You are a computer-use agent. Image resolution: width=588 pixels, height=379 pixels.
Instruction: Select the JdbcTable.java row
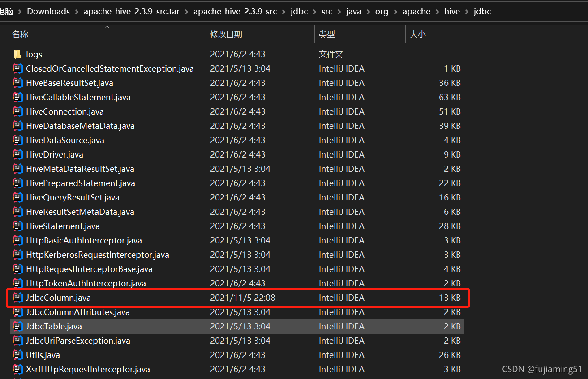click(54, 326)
